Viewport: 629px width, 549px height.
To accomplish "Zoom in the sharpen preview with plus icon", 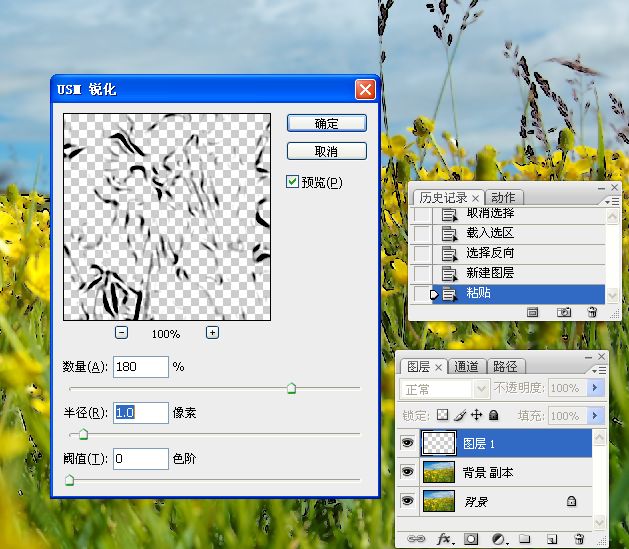I will [212, 332].
